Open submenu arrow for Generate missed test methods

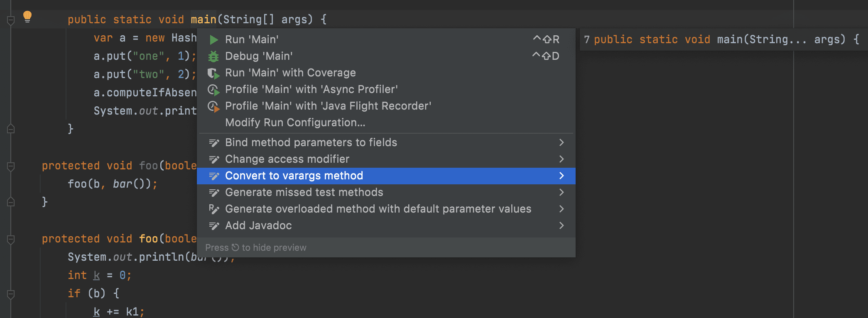tap(562, 192)
